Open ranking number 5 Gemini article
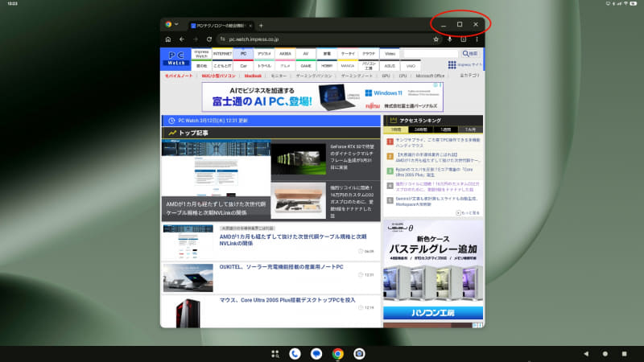644x362 pixels. (x=436, y=201)
